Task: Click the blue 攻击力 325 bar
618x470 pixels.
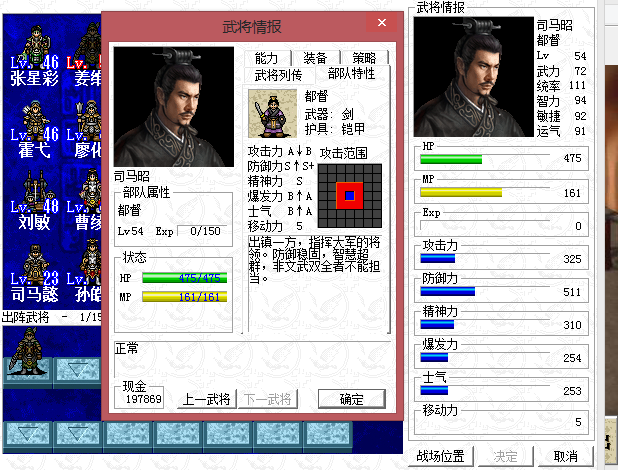Action: click(x=437, y=258)
